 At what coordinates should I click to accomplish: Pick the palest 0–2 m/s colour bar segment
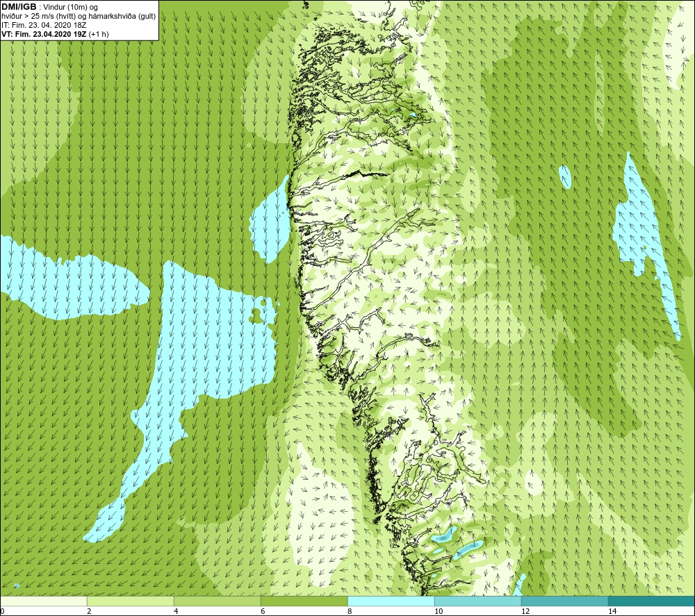pos(43,601)
